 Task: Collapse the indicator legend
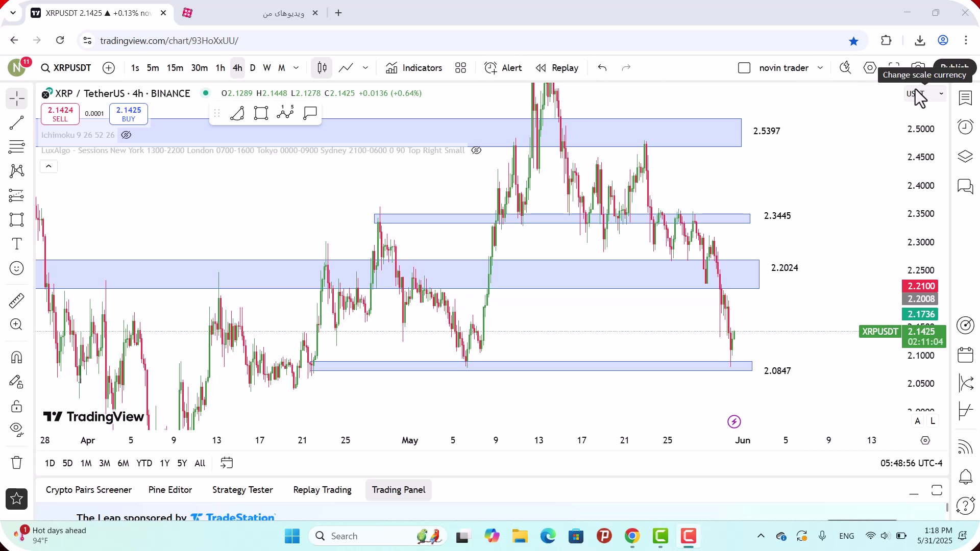pos(48,166)
